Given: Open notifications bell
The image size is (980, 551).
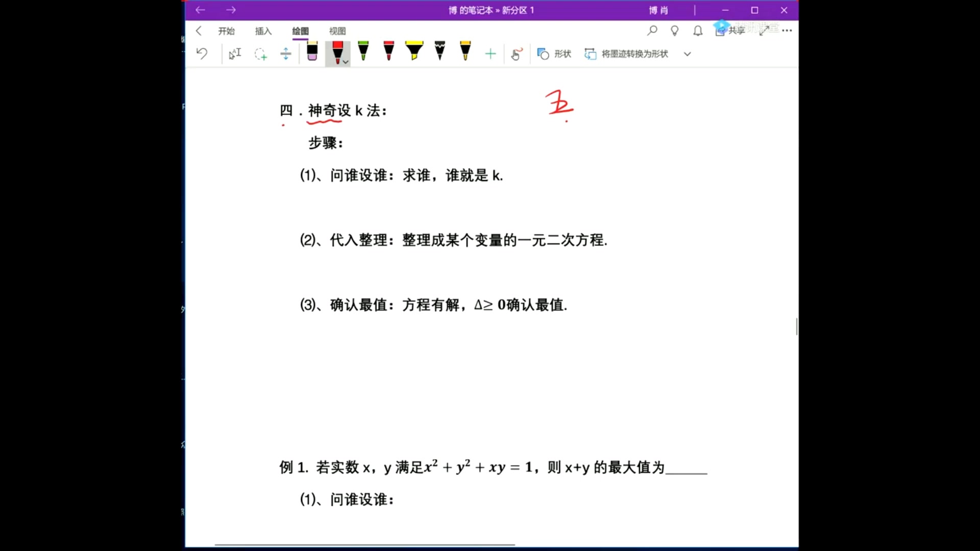Looking at the screenshot, I should point(698,31).
